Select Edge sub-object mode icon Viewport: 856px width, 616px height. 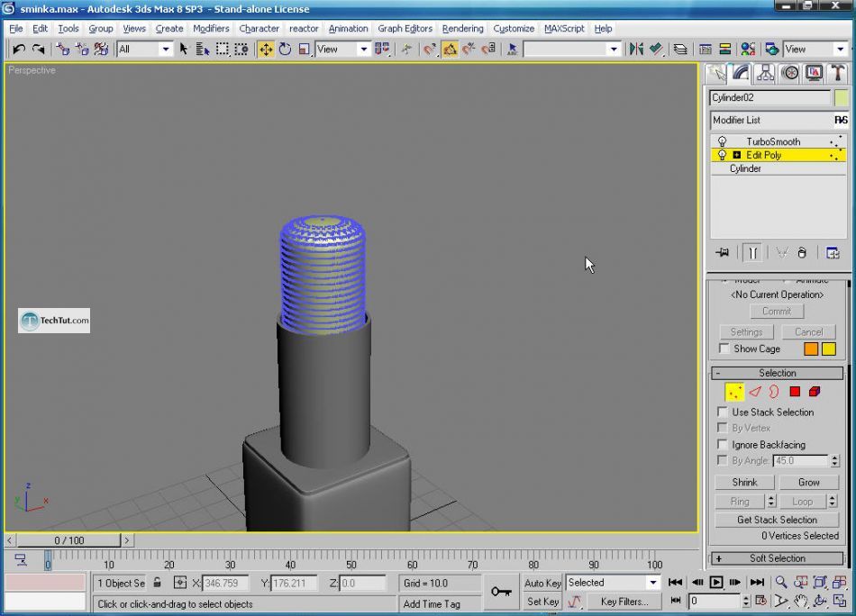(755, 392)
